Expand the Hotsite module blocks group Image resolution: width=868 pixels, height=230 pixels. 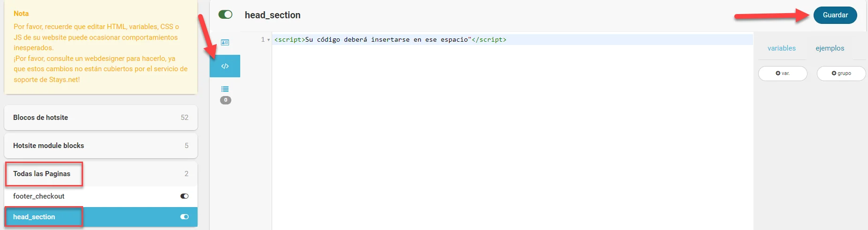101,146
